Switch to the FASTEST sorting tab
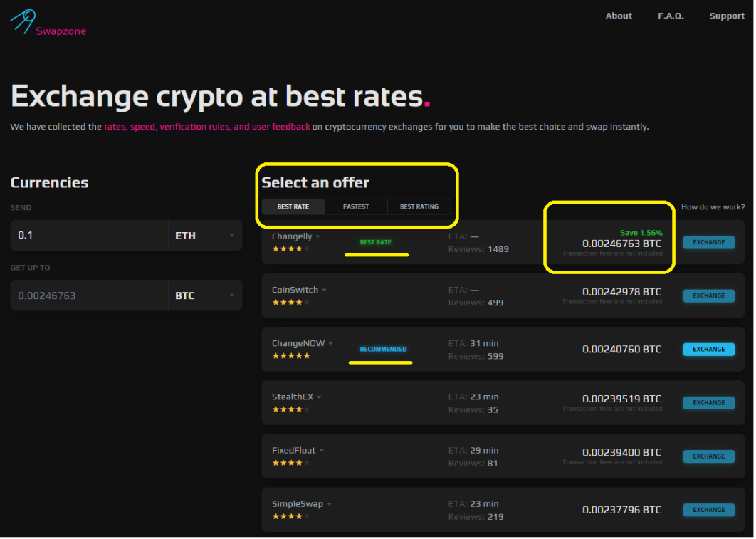Image resolution: width=756 pixels, height=539 pixels. pos(356,207)
